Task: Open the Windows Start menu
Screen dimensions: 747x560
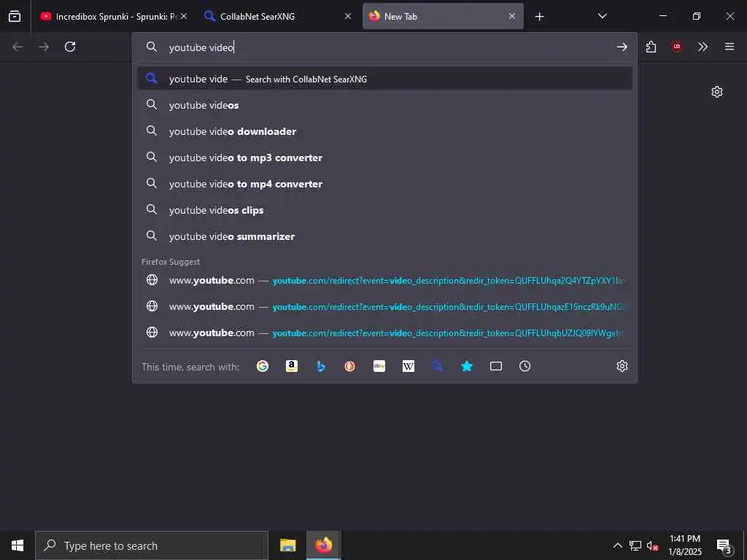Action: 18,545
